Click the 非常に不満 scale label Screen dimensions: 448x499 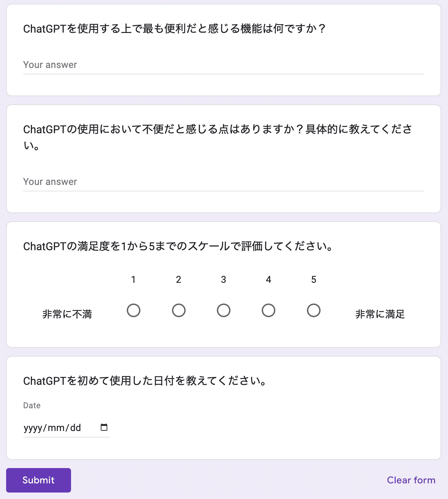click(67, 314)
